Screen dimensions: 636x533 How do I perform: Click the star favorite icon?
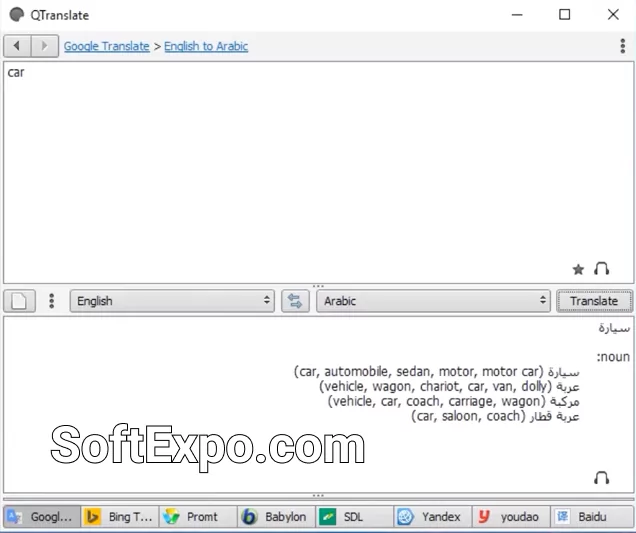click(x=578, y=269)
